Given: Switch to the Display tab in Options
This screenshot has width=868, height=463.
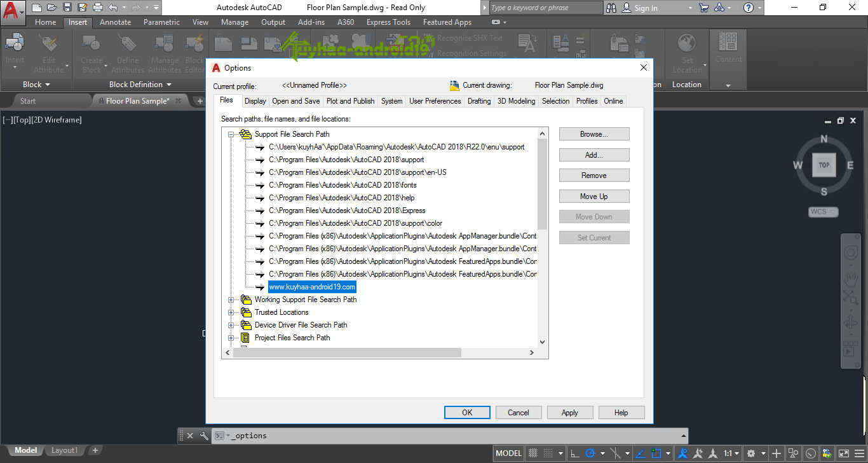Looking at the screenshot, I should (255, 101).
